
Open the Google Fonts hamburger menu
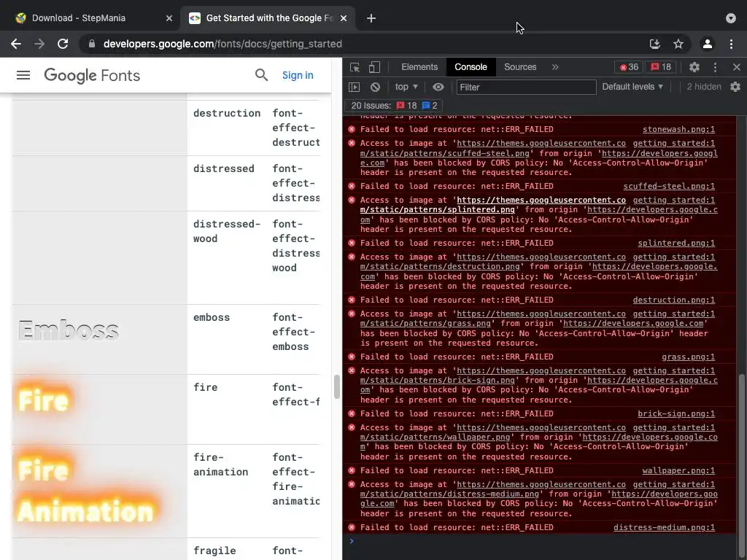tap(23, 75)
